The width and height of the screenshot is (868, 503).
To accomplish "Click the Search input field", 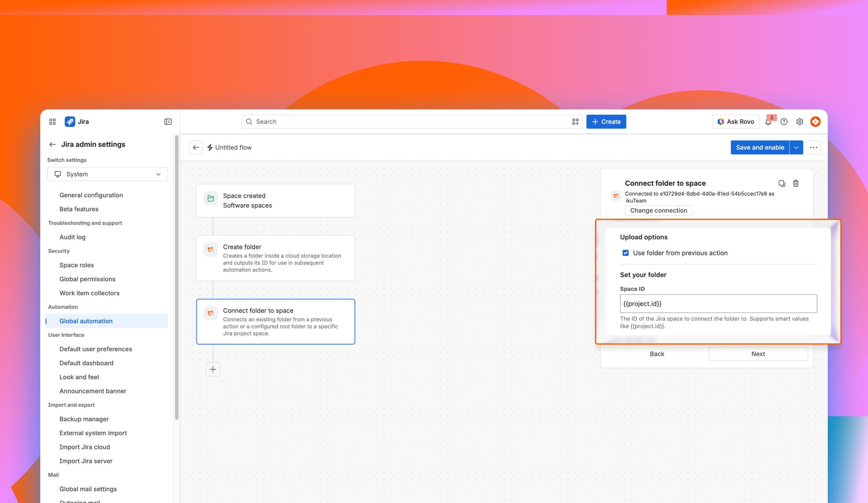I will [412, 122].
